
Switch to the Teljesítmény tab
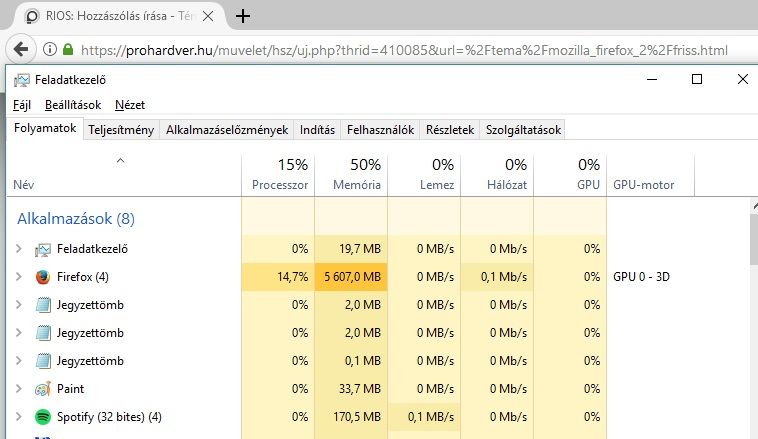[x=121, y=130]
